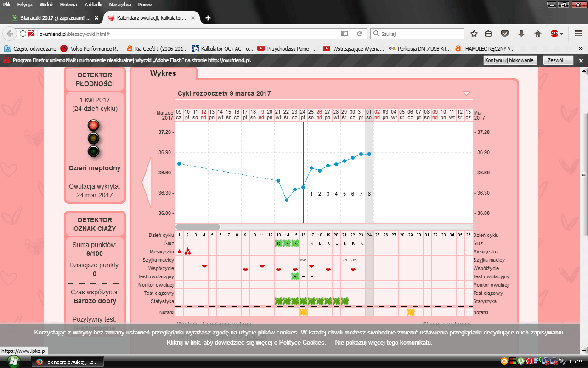The width and height of the screenshot is (588, 368).
Task: Click the Windows Start button
Action: [13, 361]
